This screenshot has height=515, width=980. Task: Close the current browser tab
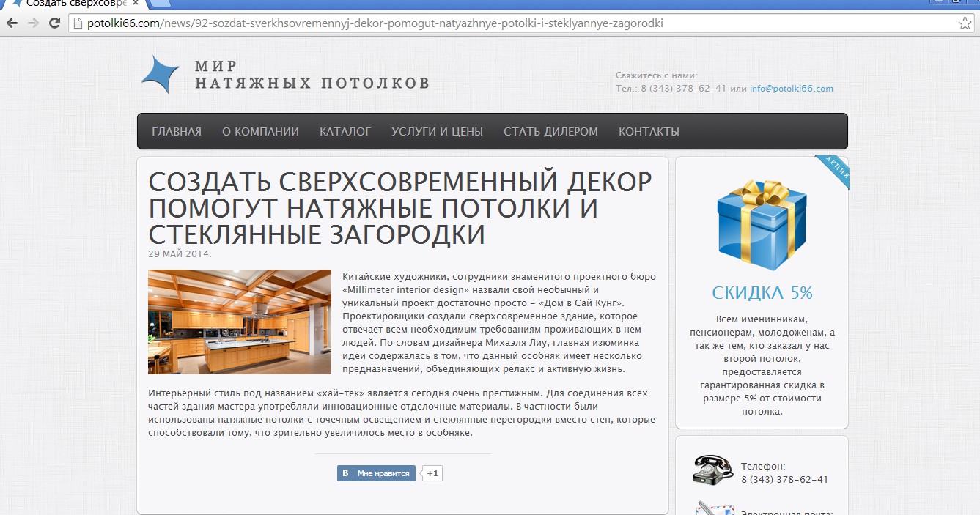tap(137, 3)
